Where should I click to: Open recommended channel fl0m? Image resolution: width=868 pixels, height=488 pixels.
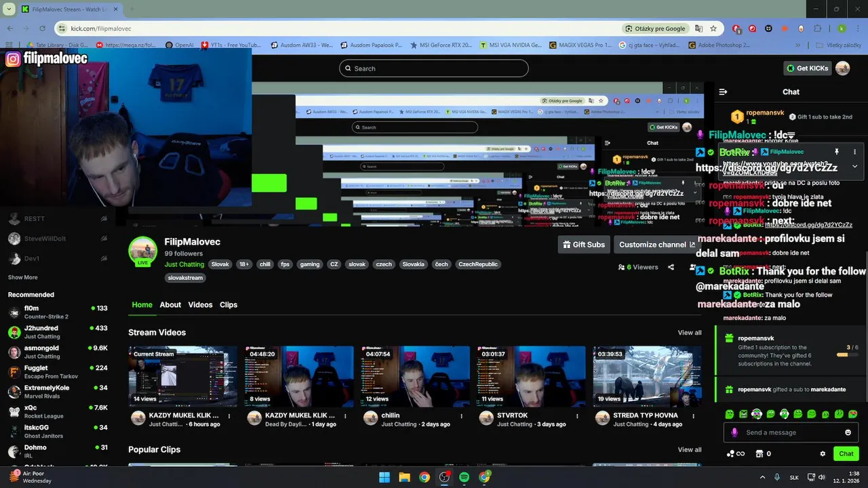pyautogui.click(x=58, y=312)
